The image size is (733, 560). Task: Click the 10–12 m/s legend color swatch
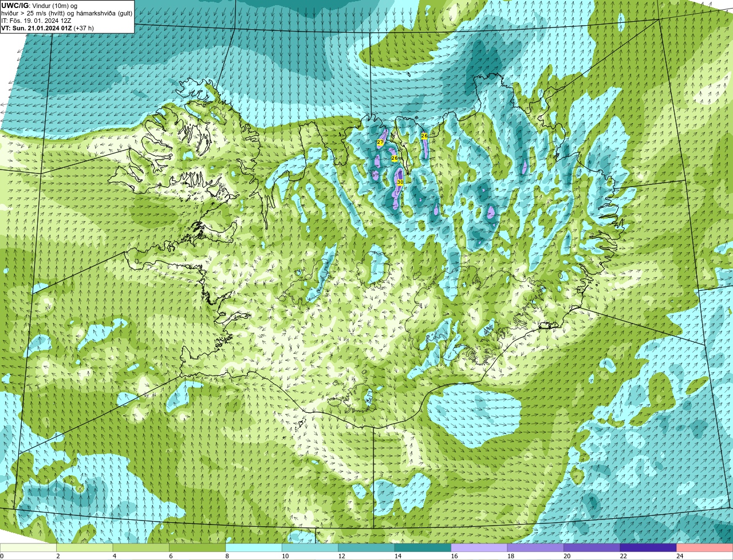coord(310,547)
